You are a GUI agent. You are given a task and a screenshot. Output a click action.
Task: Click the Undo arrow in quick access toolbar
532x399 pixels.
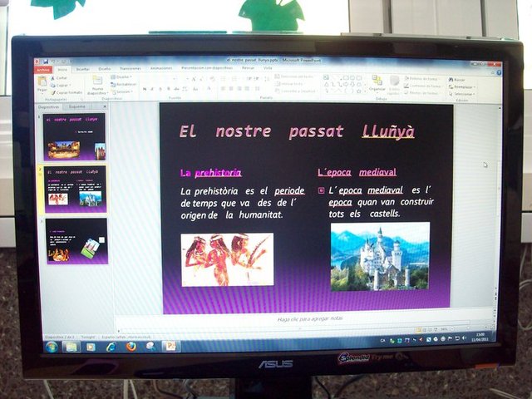(53, 62)
